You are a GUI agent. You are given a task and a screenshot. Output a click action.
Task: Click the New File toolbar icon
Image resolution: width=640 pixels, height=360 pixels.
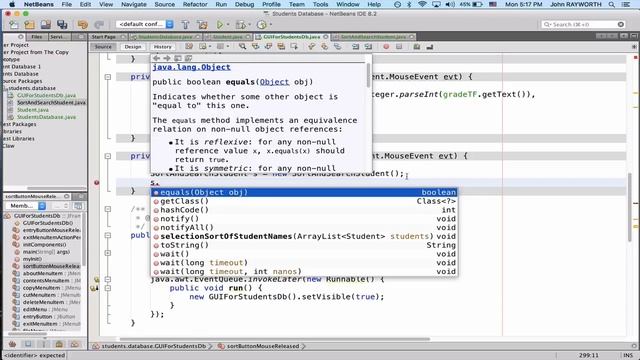13,24
